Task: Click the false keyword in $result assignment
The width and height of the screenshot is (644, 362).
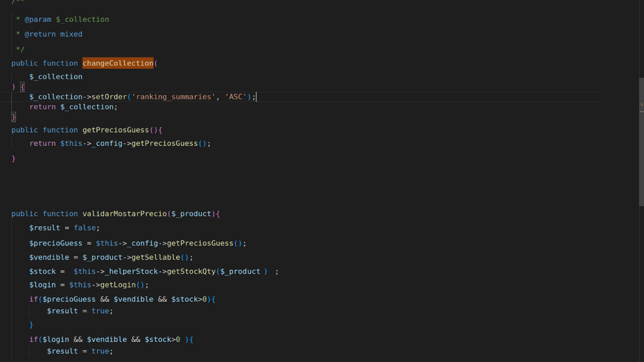Action: click(x=84, y=228)
